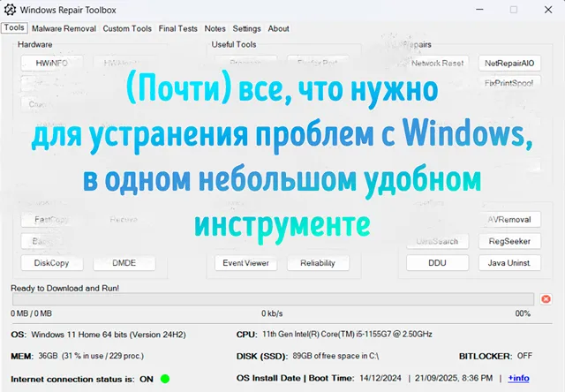Click 'Windows 11 Home 64 bits' OS text
The width and height of the screenshot is (565, 392).
(x=109, y=335)
